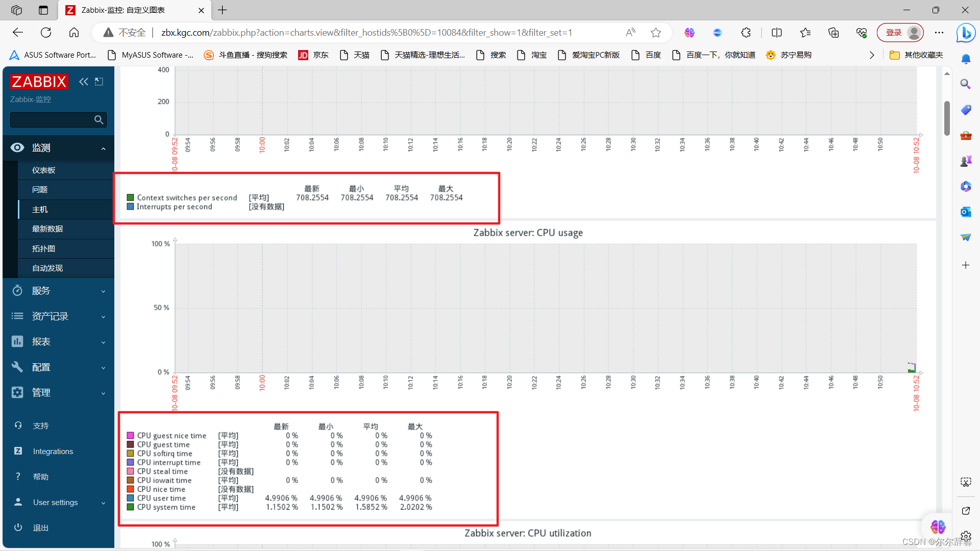Click the stopwatch icon beside 服务
Viewport: 980px width, 551px height.
click(17, 290)
